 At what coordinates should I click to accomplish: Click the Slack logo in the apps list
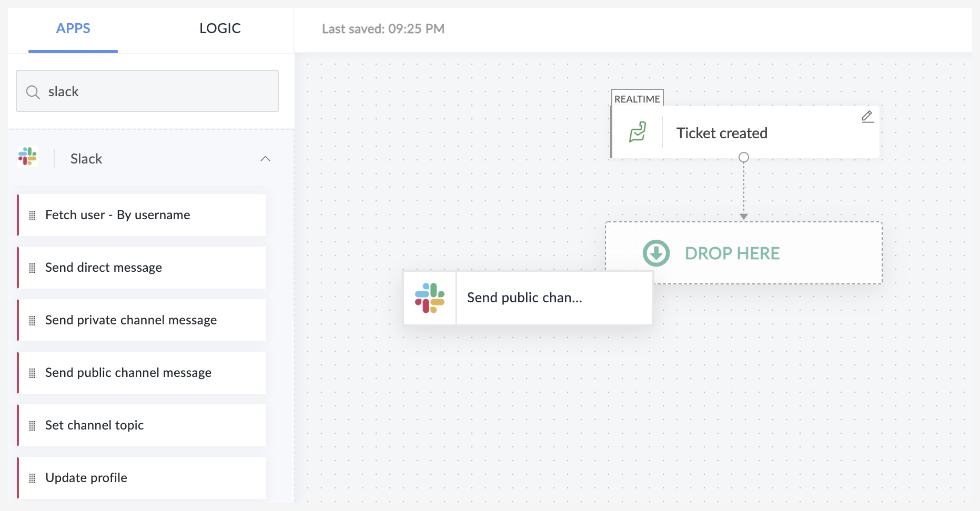click(x=27, y=157)
